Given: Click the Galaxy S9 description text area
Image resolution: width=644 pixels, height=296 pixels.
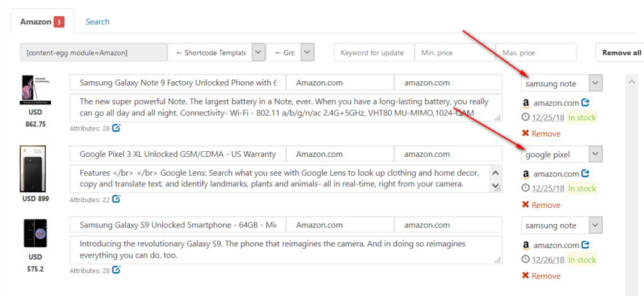Looking at the screenshot, I should (286, 250).
